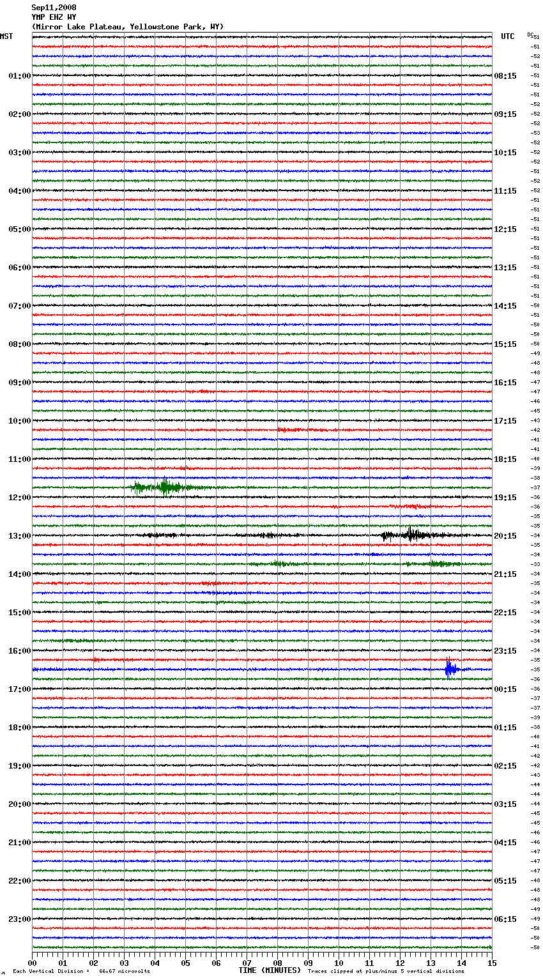Click the 09:00 MST time label
543x980 pixels.
point(20,383)
